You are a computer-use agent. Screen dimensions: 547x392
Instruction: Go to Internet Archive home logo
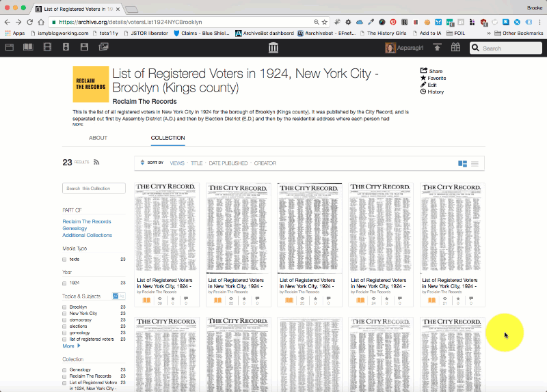pyautogui.click(x=273, y=47)
